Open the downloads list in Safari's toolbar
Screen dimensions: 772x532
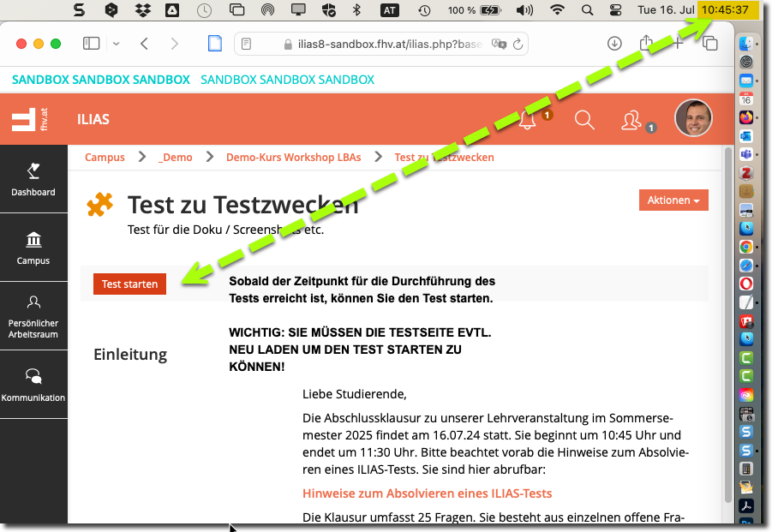pos(614,41)
